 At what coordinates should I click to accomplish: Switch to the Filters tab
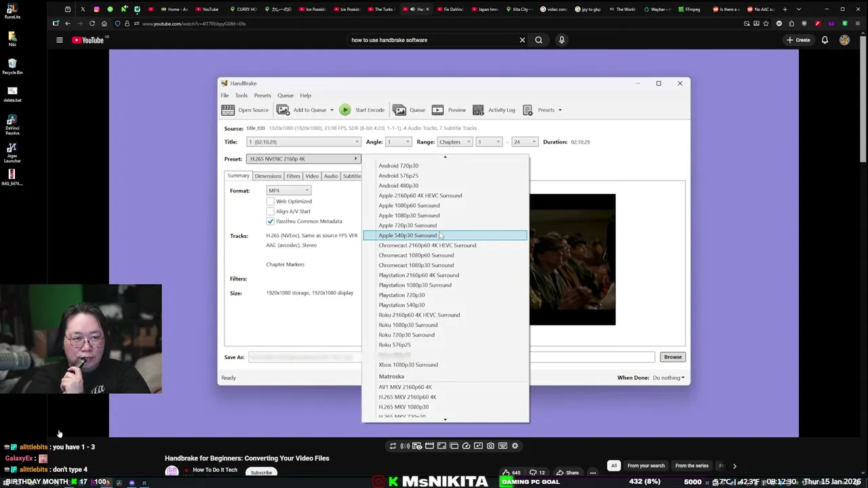click(x=293, y=176)
